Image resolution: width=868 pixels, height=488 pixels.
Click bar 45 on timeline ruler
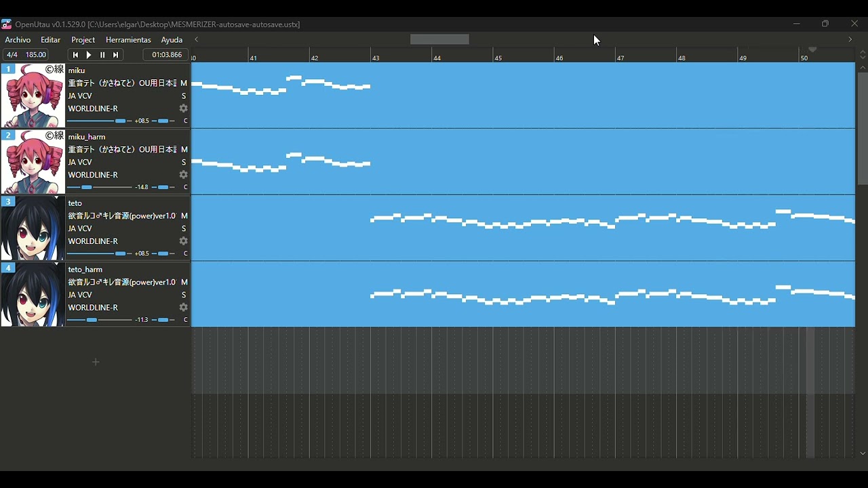pos(498,58)
